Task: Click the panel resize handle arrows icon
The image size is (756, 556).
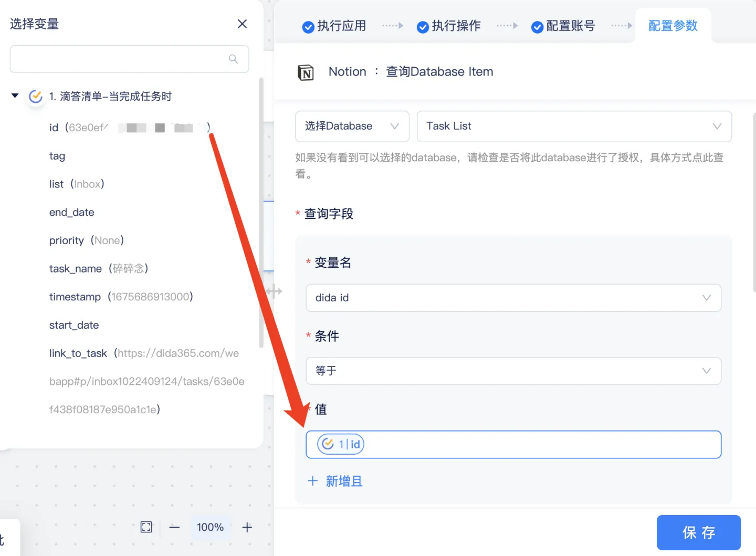Action: [x=274, y=291]
